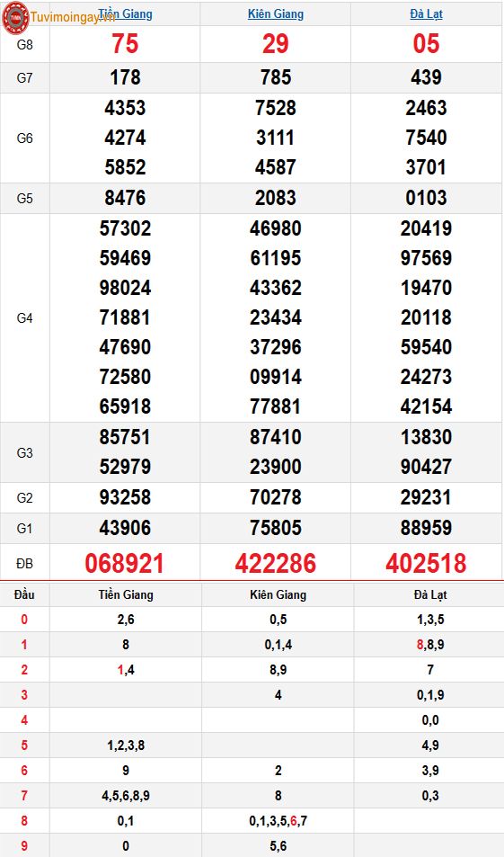Open the Đà Lạt province link
The width and height of the screenshot is (504, 857).
[426, 13]
